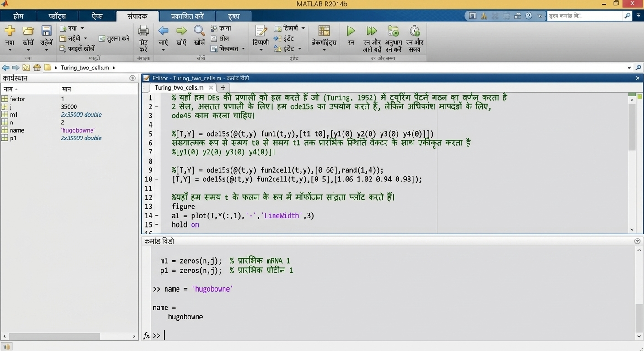Switch to the प्लॉट्स tab
The width and height of the screenshot is (644, 351).
pos(58,16)
